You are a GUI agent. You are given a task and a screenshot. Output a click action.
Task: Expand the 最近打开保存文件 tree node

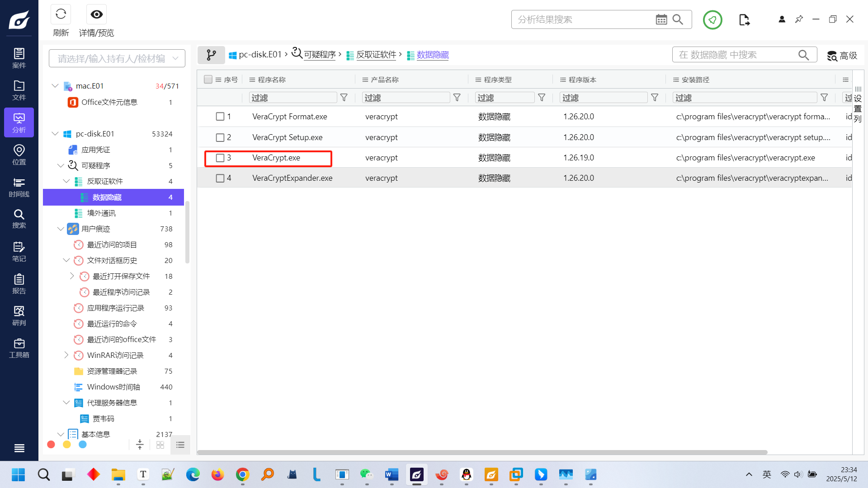click(72, 276)
